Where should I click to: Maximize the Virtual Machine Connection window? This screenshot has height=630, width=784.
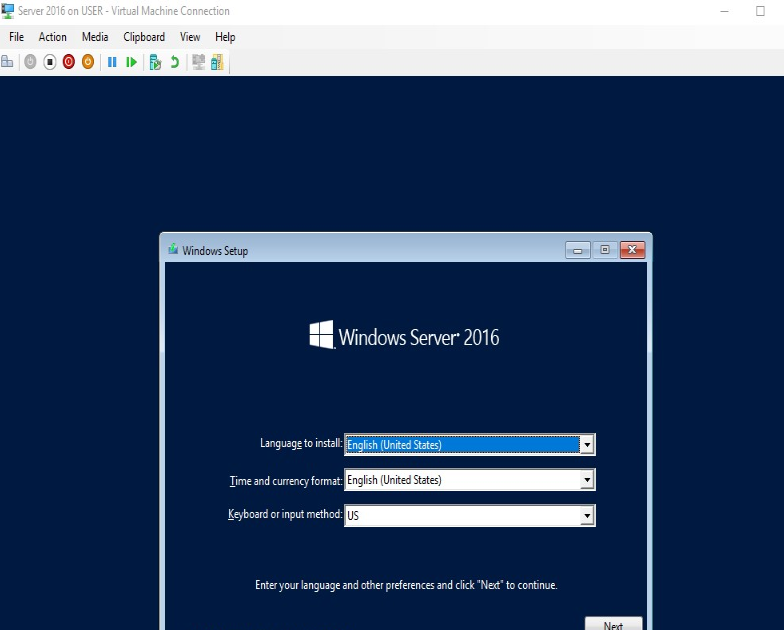click(x=760, y=11)
